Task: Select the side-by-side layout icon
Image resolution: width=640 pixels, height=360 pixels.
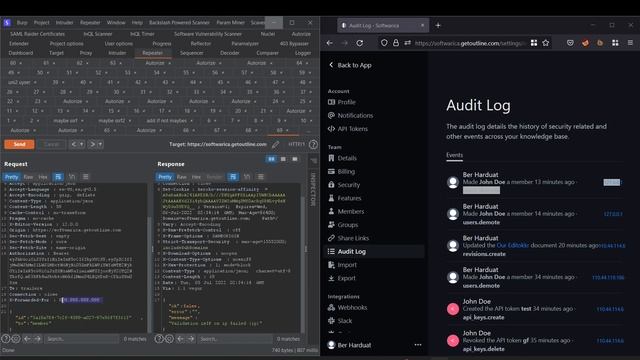Action: click(x=271, y=159)
